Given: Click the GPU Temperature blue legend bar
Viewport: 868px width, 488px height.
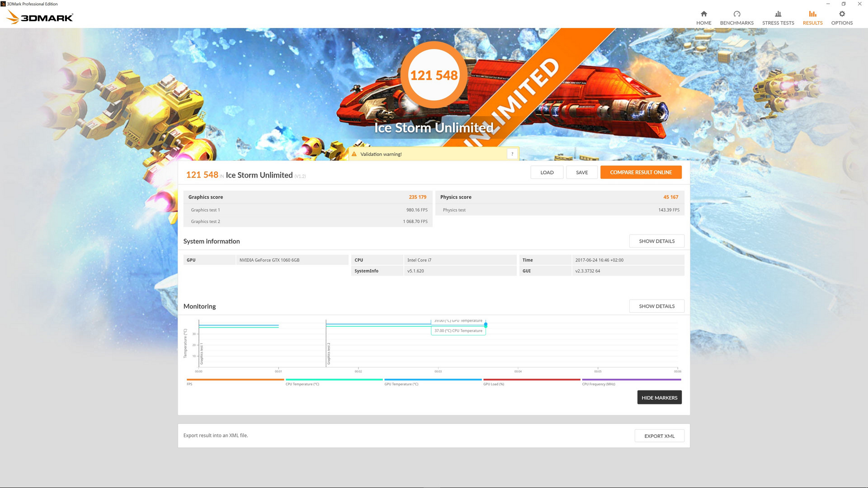Looking at the screenshot, I should pyautogui.click(x=433, y=380).
